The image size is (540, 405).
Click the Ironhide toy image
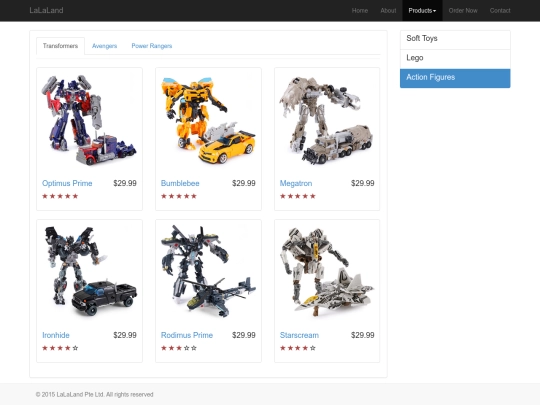89,272
